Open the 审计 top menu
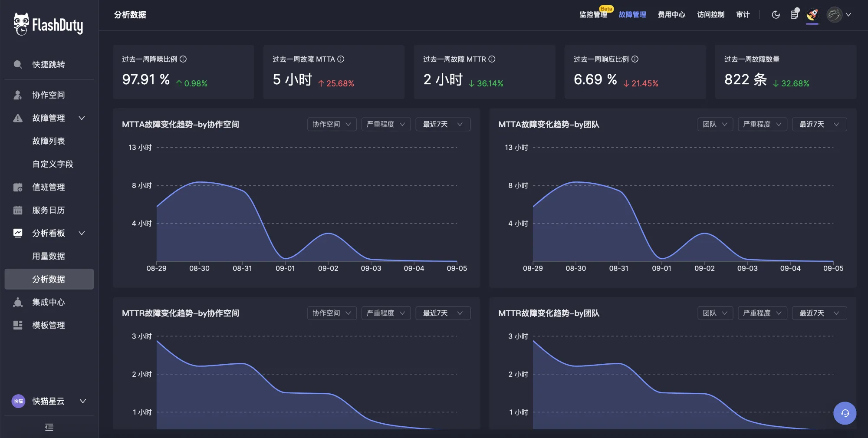 (x=743, y=15)
